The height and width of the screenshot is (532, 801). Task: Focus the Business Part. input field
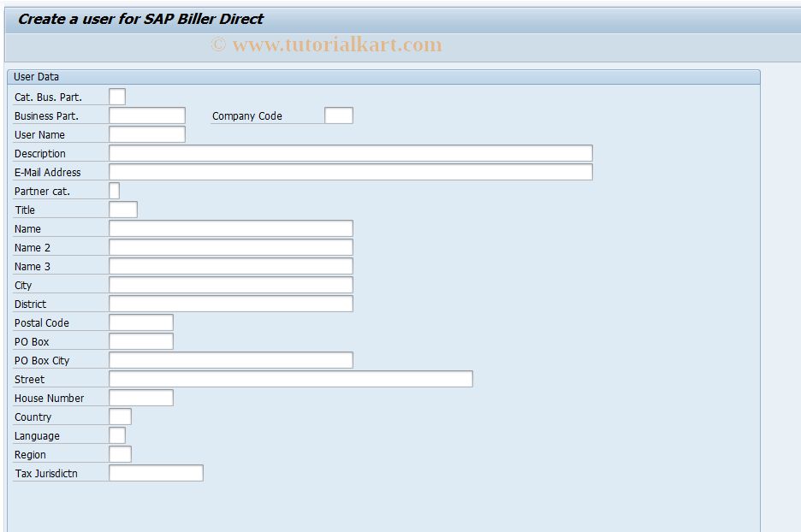click(147, 116)
